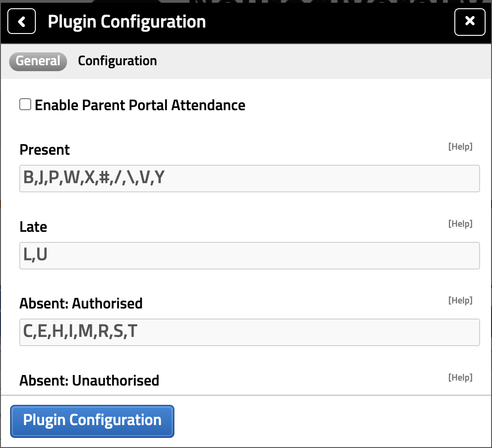Open Help for Absent: Authorised

[x=460, y=300]
